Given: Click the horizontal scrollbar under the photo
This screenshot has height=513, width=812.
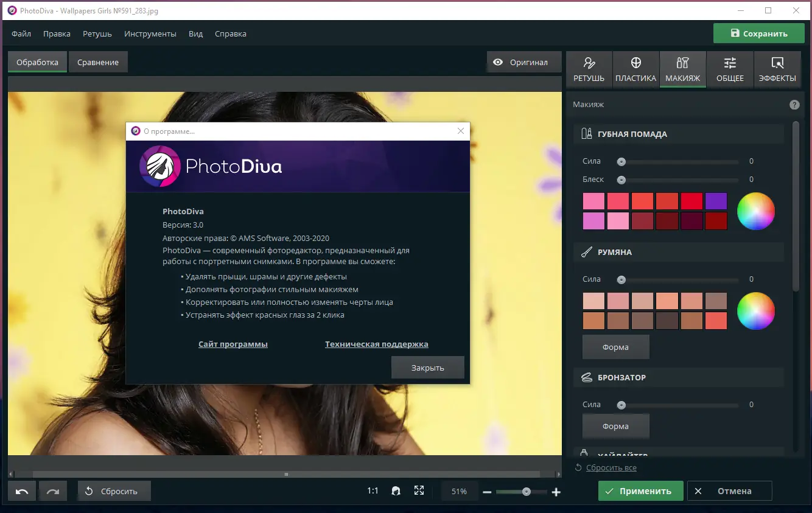Looking at the screenshot, I should tap(285, 475).
